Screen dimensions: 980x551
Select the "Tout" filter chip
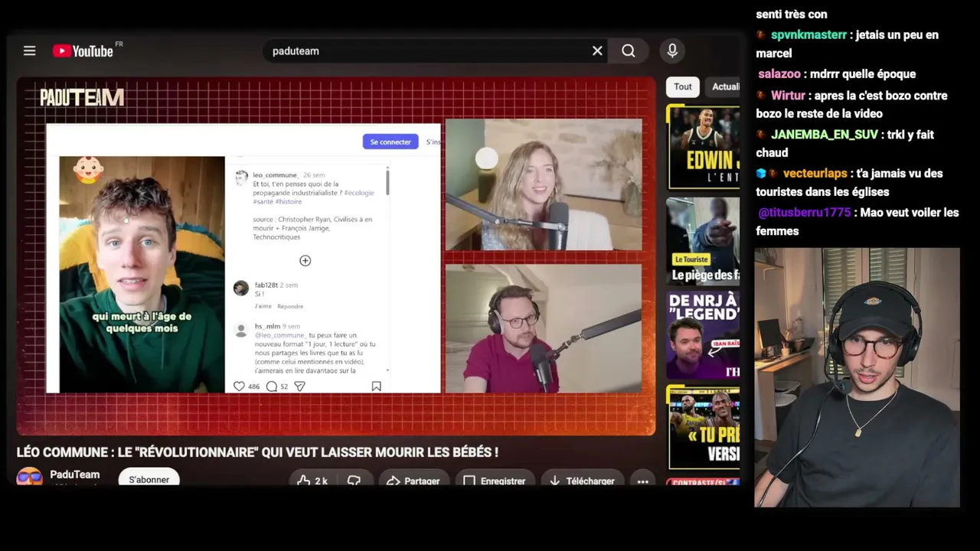(683, 86)
